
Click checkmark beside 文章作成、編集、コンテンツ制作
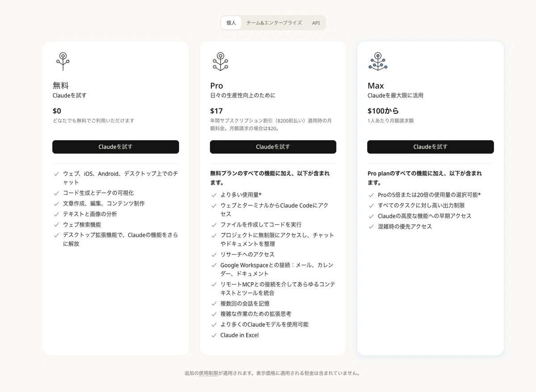(x=56, y=204)
